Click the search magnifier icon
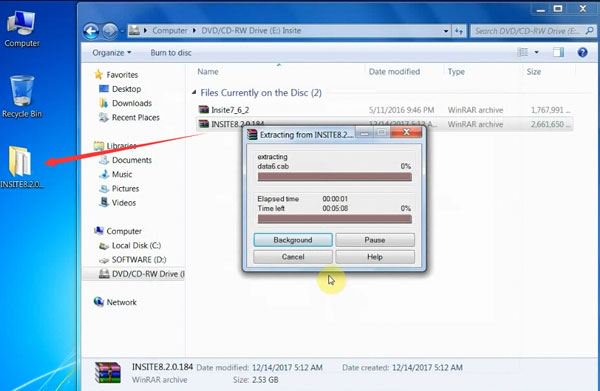This screenshot has width=600, height=391. point(590,31)
